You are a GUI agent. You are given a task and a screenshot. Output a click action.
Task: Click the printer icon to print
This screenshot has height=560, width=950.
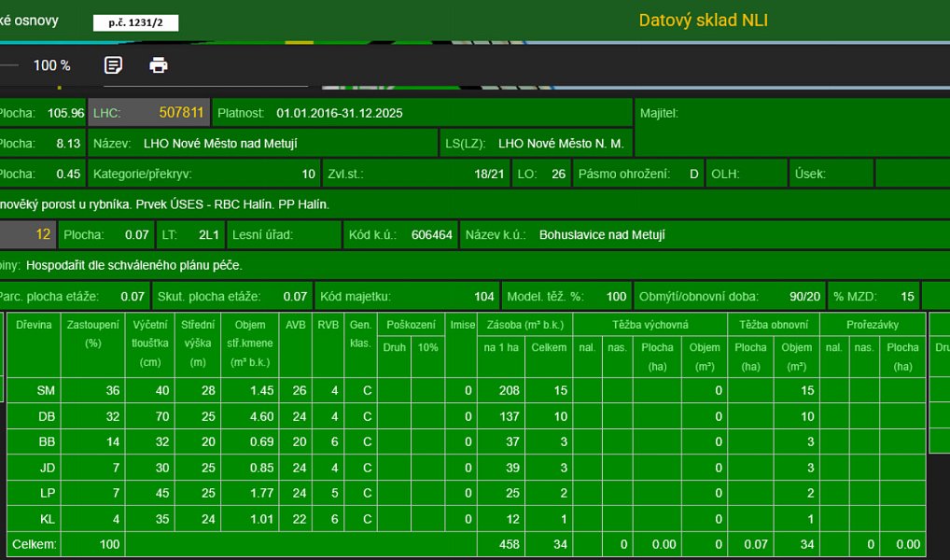[x=159, y=64]
